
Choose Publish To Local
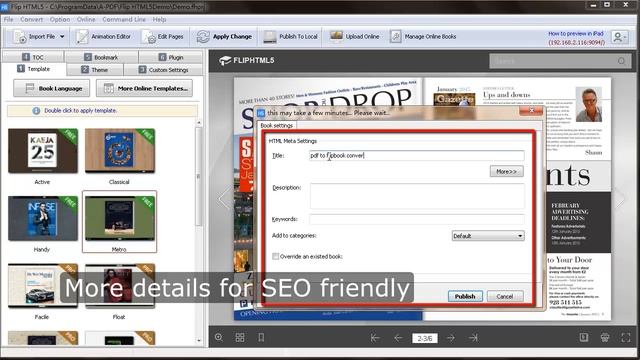pyautogui.click(x=290, y=37)
